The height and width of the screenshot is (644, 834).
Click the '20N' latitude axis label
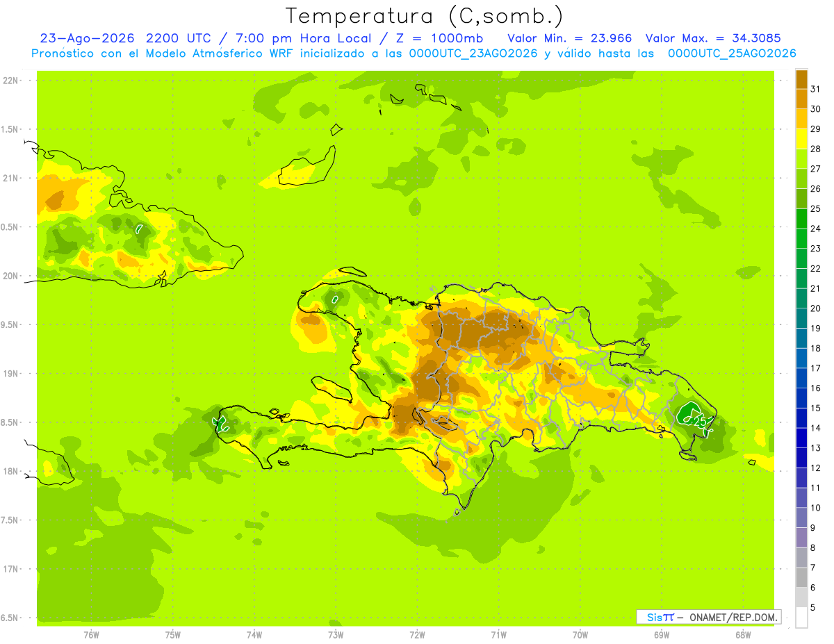[11, 276]
